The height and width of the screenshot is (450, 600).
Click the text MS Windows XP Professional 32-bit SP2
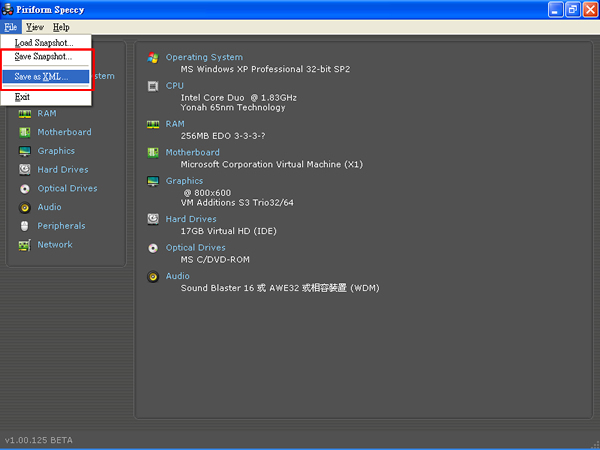point(265,69)
